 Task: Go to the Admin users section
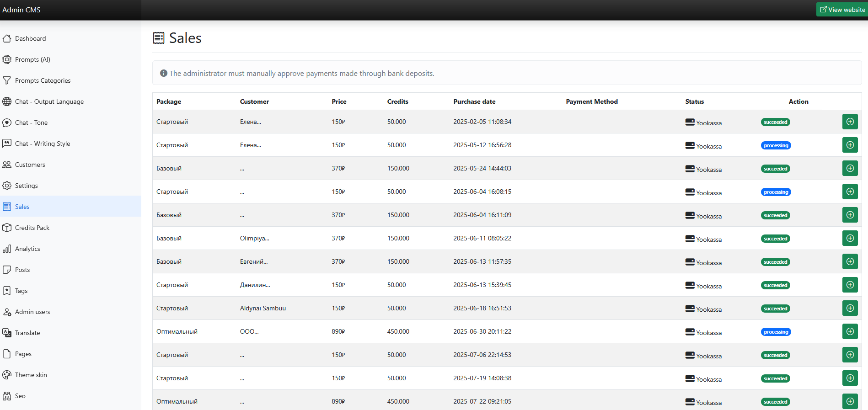click(32, 312)
